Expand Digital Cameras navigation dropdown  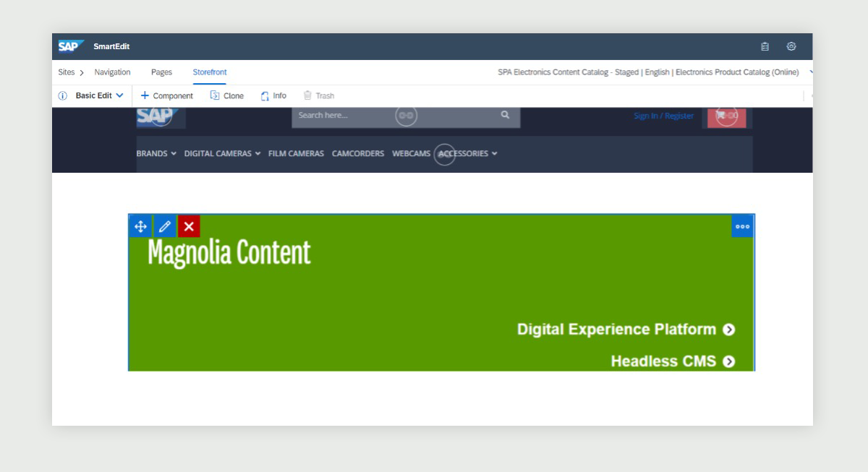click(x=222, y=154)
